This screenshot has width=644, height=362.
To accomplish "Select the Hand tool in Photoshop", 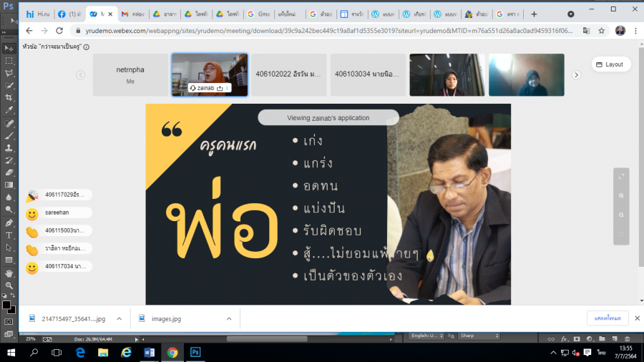I will pos(9,273).
